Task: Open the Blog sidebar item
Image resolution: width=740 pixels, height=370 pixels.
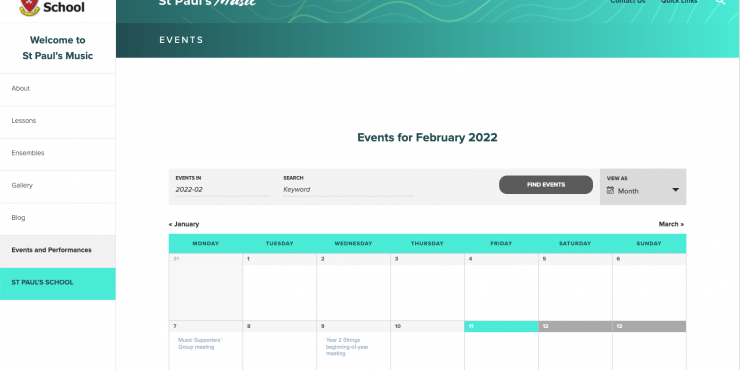Action: click(x=58, y=218)
